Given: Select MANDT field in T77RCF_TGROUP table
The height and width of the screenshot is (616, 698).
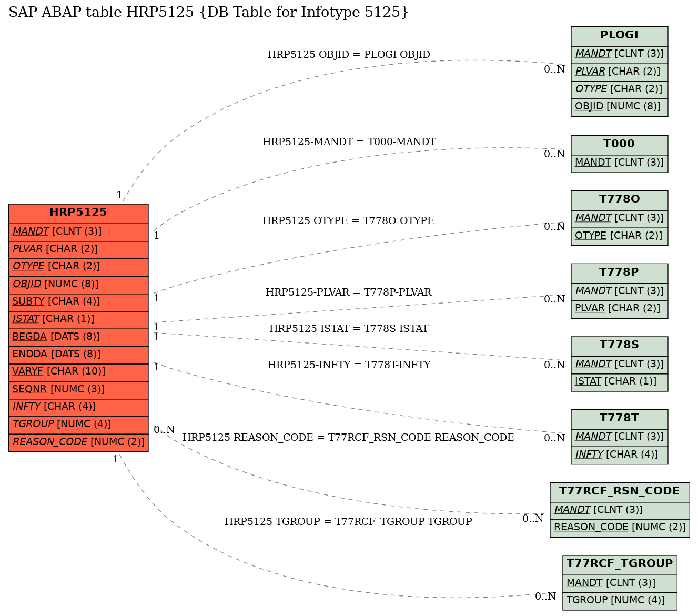Looking at the screenshot, I should tap(619, 583).
